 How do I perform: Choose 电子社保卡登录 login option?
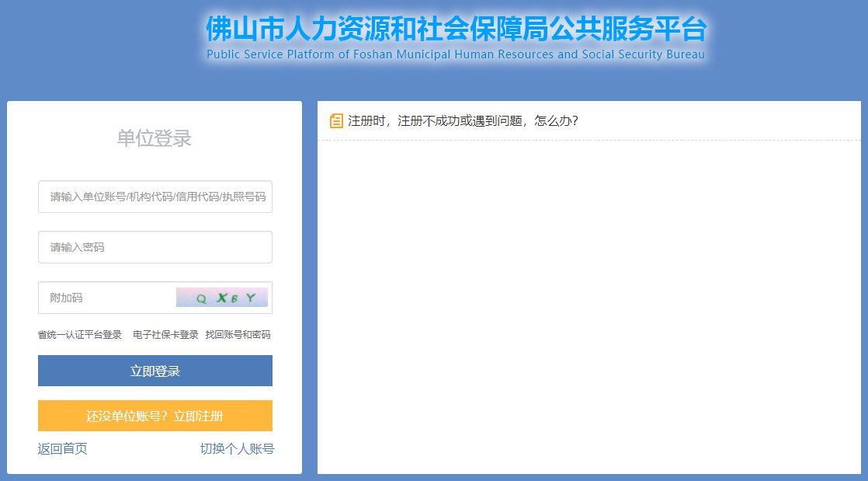(165, 335)
